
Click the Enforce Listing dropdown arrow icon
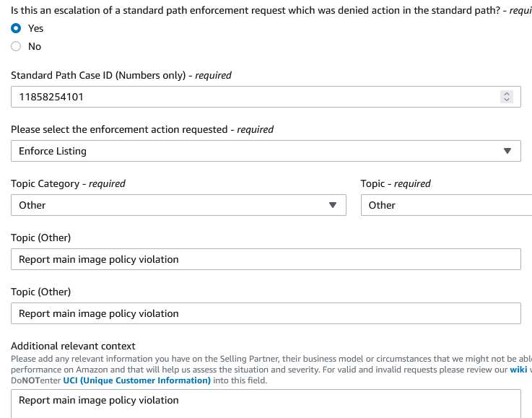coord(507,151)
